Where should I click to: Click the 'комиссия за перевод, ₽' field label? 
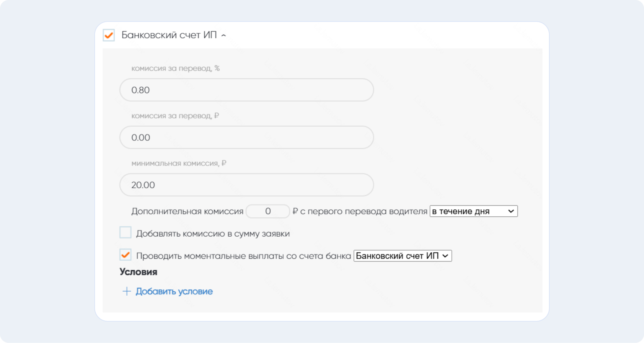pyautogui.click(x=175, y=116)
